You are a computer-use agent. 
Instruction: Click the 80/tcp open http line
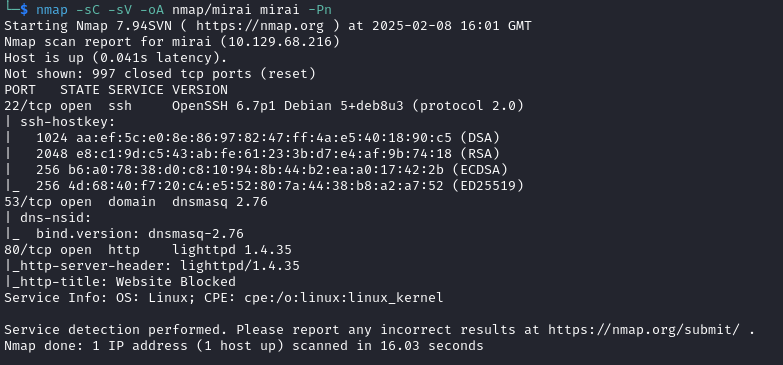148,250
